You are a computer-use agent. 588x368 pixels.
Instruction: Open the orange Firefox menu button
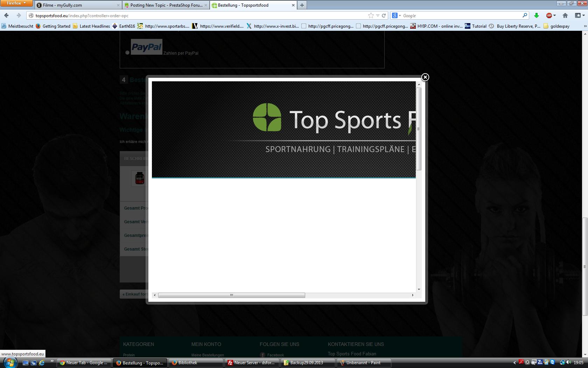pyautogui.click(x=16, y=3)
